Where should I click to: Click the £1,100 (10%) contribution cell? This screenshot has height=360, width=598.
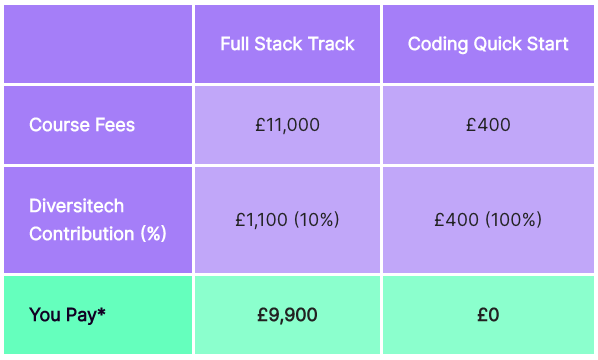click(287, 220)
